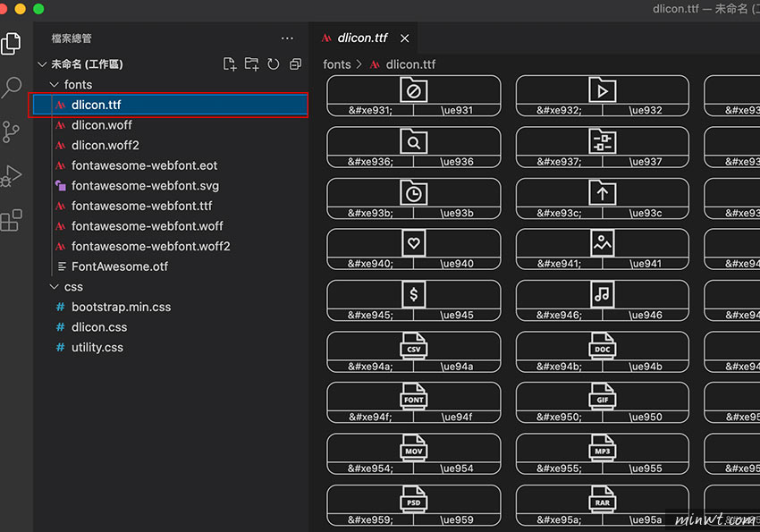
Task: Open the Extensions view icon
Action: tap(11, 221)
